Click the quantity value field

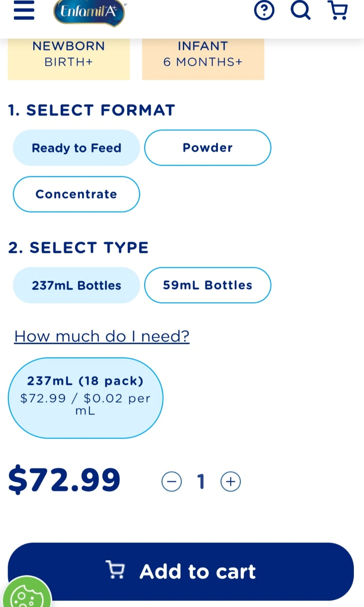point(201,481)
